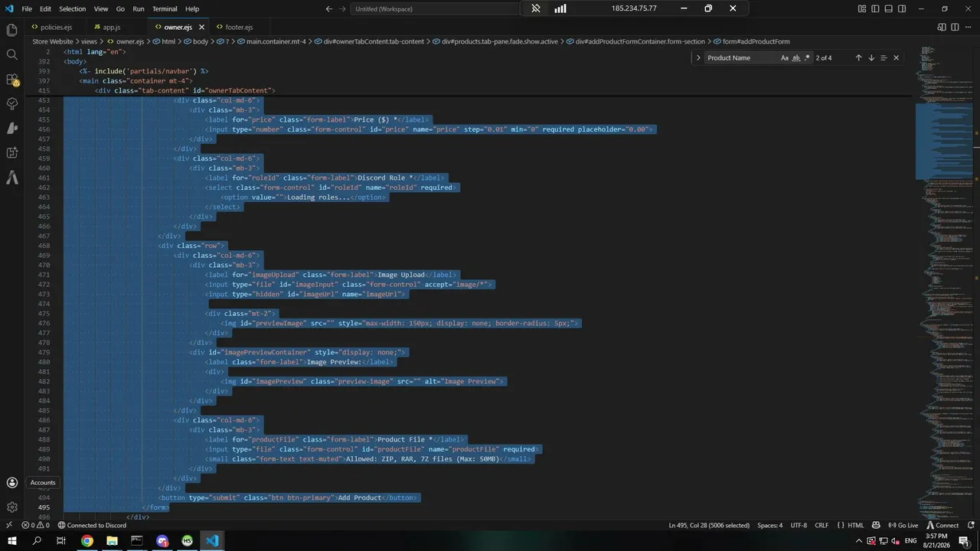Open the editor More Actions menu

[x=968, y=28]
